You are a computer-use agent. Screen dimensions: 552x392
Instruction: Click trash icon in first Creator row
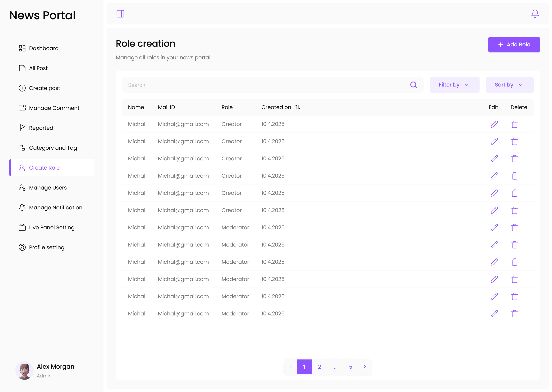(515, 124)
